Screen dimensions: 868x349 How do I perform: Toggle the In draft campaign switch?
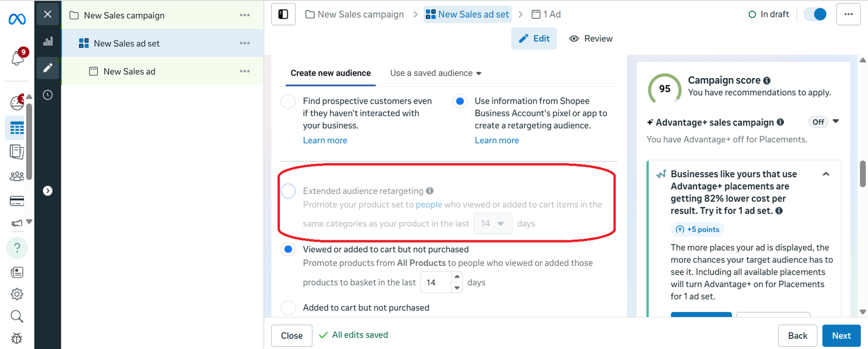point(815,14)
